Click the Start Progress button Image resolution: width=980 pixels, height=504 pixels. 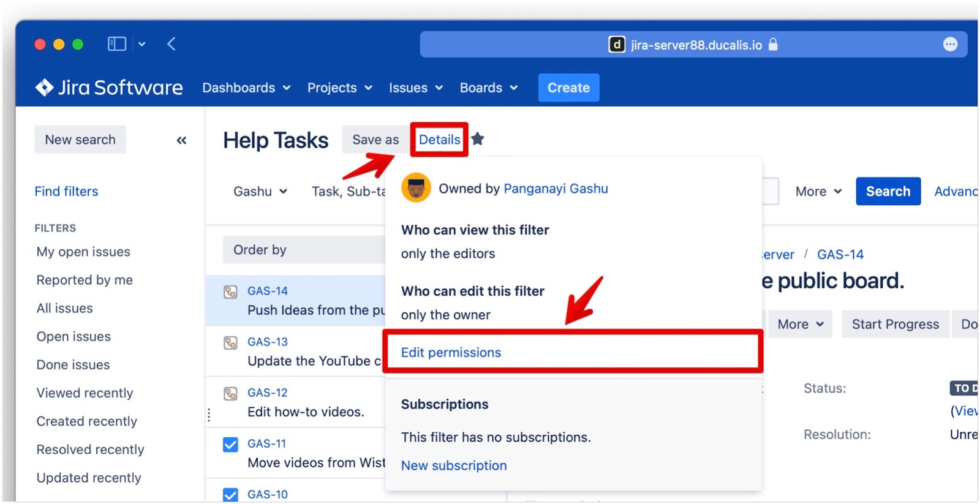click(895, 324)
